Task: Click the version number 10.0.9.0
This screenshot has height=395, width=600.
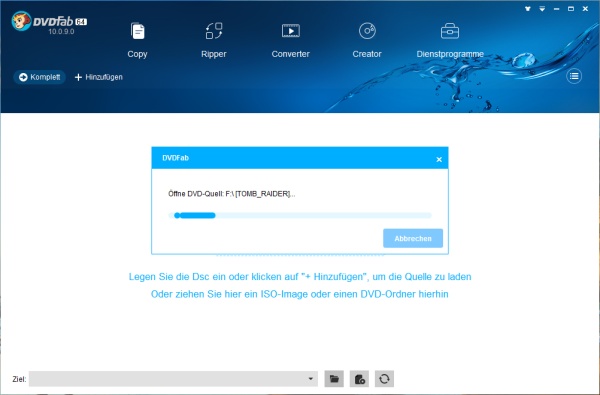Action: click(61, 31)
